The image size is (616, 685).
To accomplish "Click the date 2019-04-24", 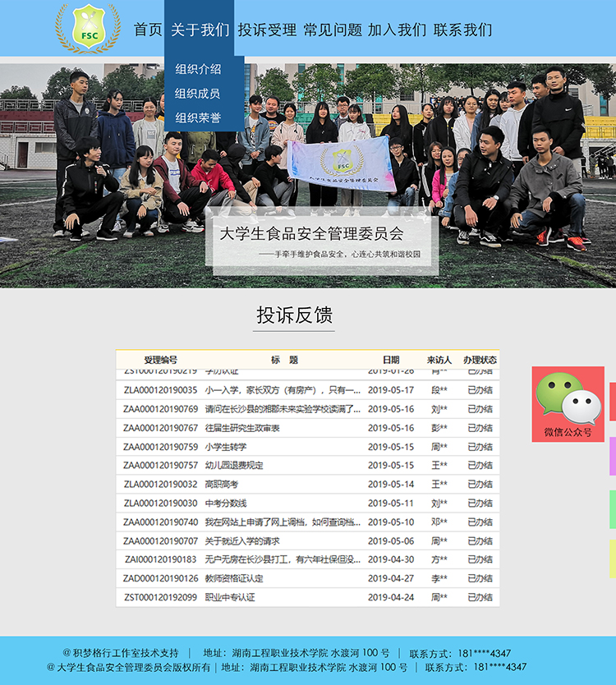I will point(391,597).
